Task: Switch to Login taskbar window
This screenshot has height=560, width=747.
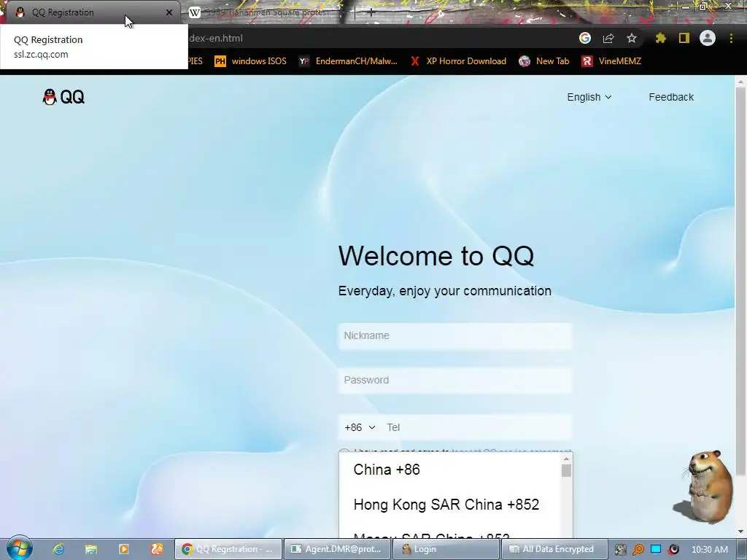Action: pos(446,549)
